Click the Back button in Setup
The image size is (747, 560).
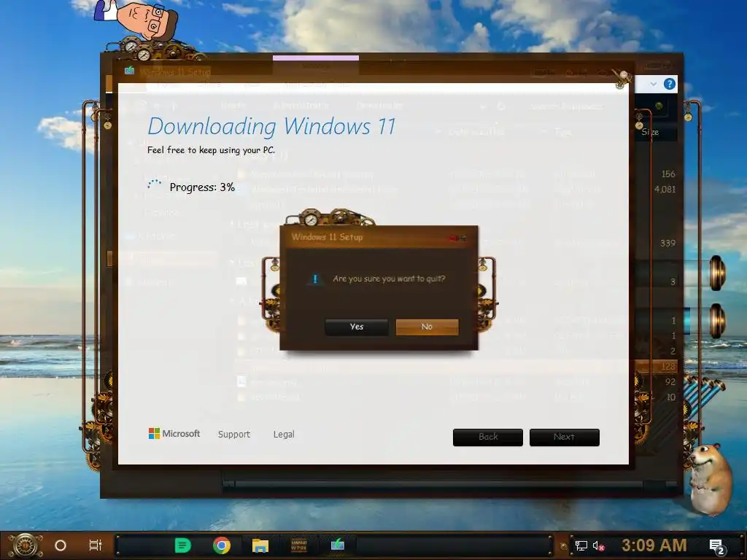click(x=488, y=437)
